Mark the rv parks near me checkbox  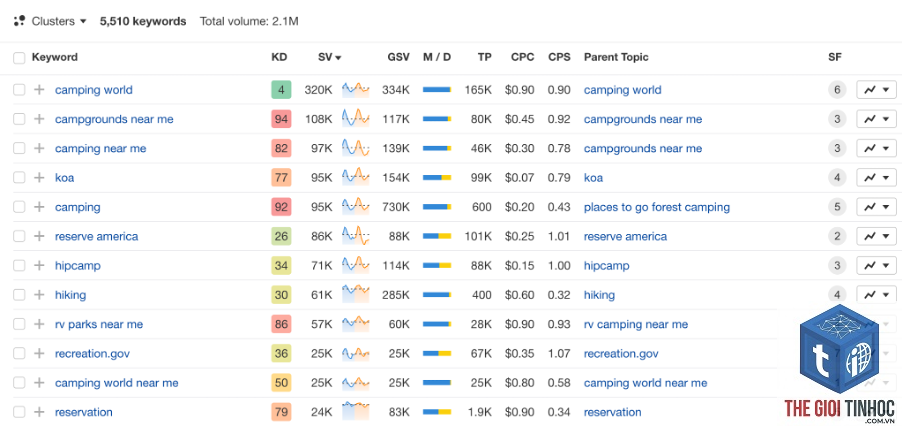(20, 324)
